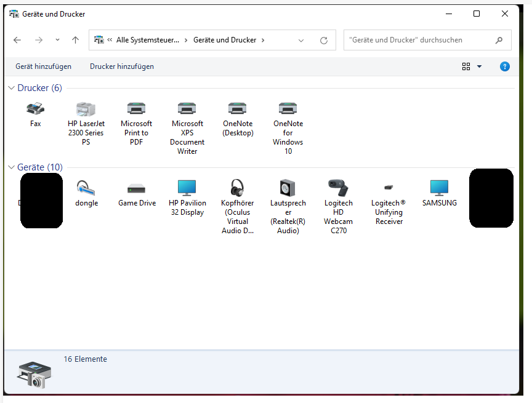Click the 16 Elemente status text
532x403 pixels.
click(85, 359)
